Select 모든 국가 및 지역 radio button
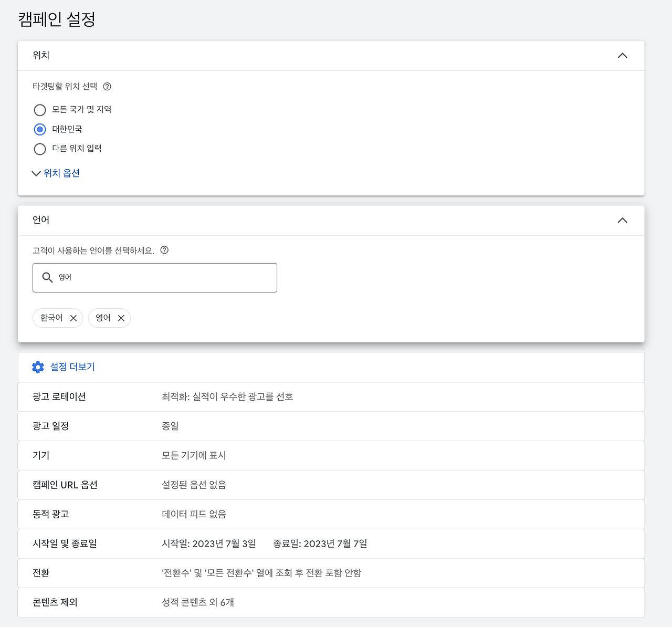Viewport: 672px width, 627px height. 39,110
